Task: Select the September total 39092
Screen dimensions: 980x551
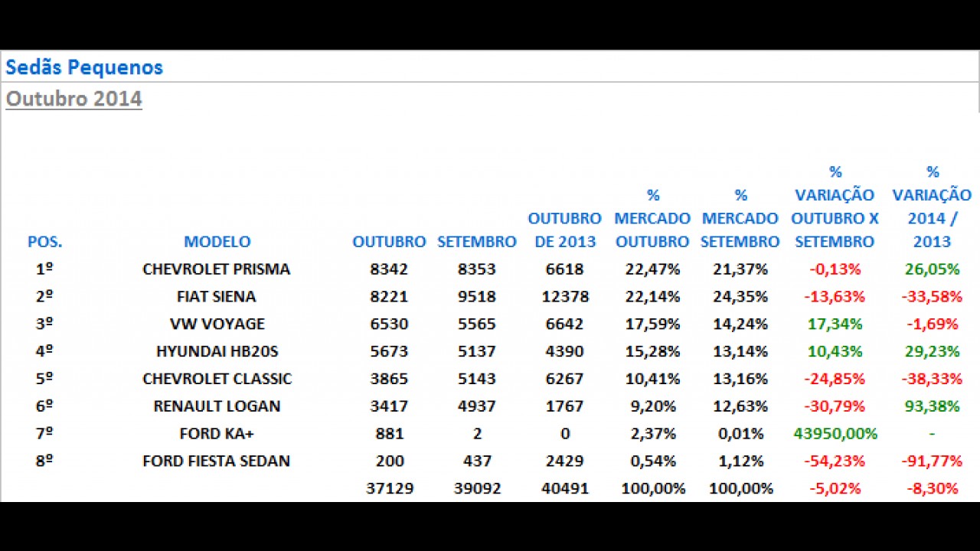Action: (x=477, y=488)
